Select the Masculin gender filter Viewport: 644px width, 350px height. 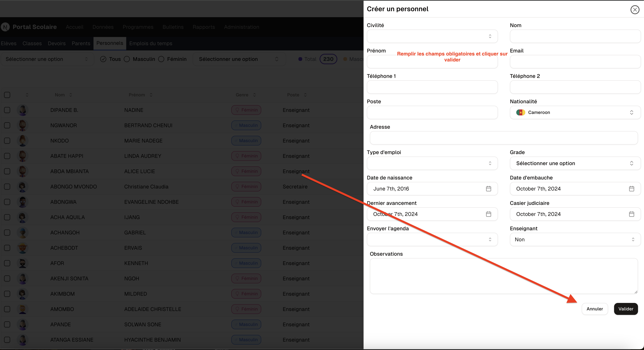coord(127,59)
